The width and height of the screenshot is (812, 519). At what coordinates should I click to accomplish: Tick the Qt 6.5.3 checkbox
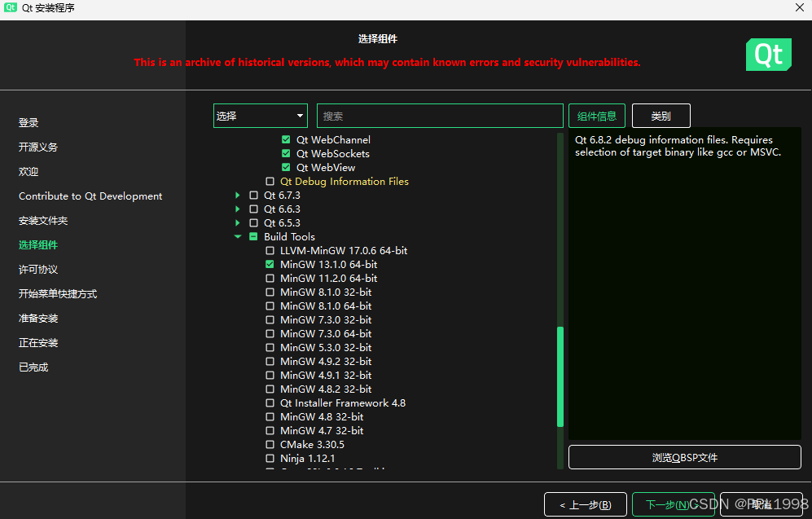[254, 222]
